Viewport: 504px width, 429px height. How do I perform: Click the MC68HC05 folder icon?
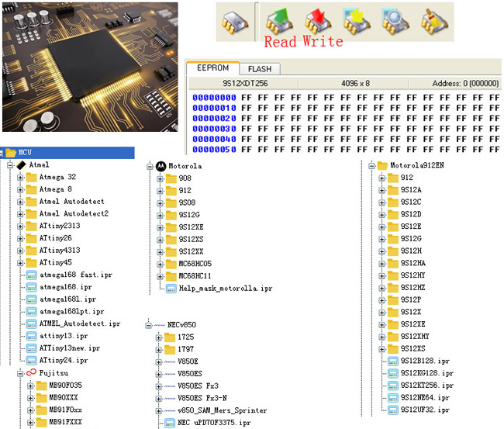pyautogui.click(x=171, y=264)
